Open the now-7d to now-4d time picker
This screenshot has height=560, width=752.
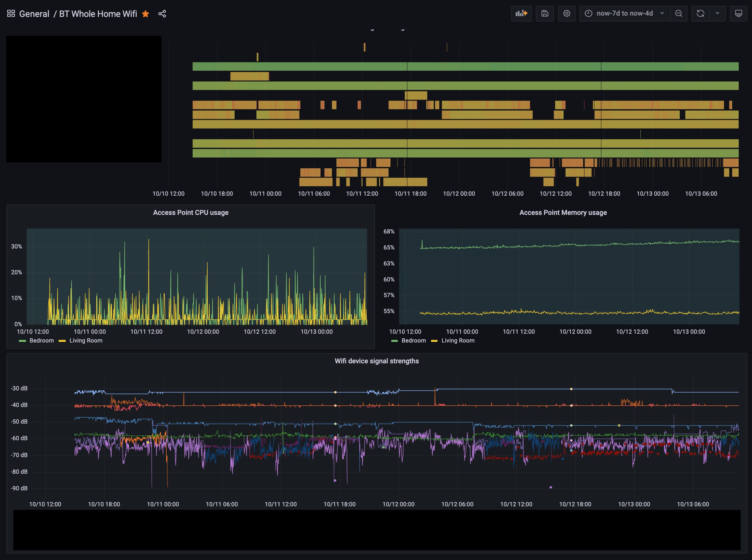point(624,14)
